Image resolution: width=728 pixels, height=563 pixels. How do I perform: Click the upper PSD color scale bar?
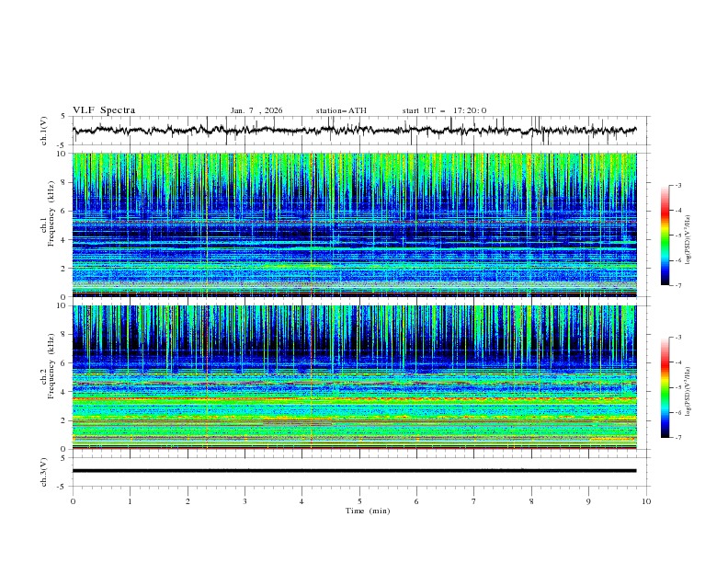[665, 235]
